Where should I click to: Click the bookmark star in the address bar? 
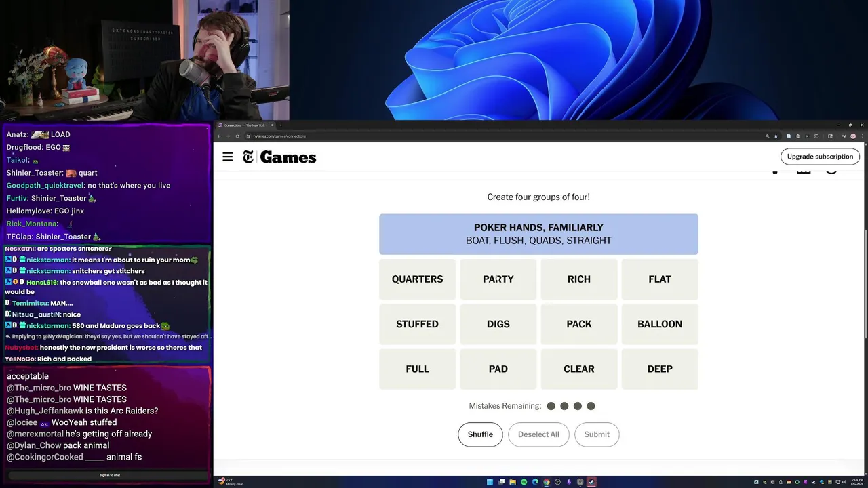pyautogui.click(x=776, y=136)
